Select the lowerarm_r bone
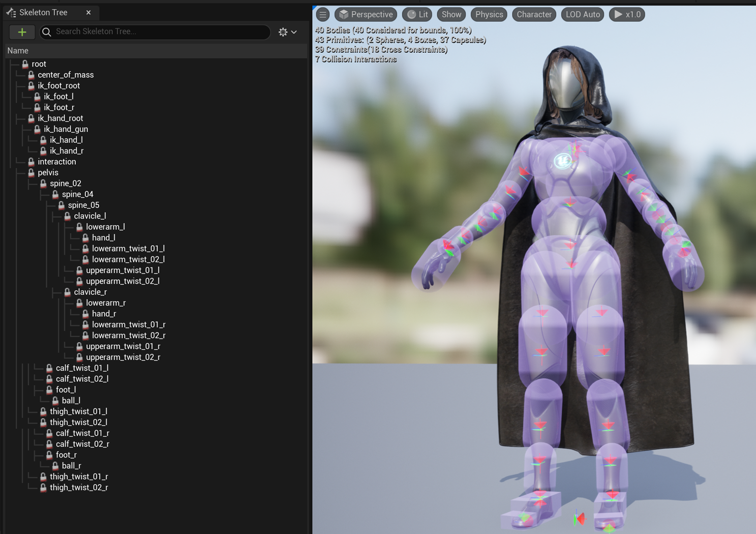756x534 pixels. click(106, 303)
